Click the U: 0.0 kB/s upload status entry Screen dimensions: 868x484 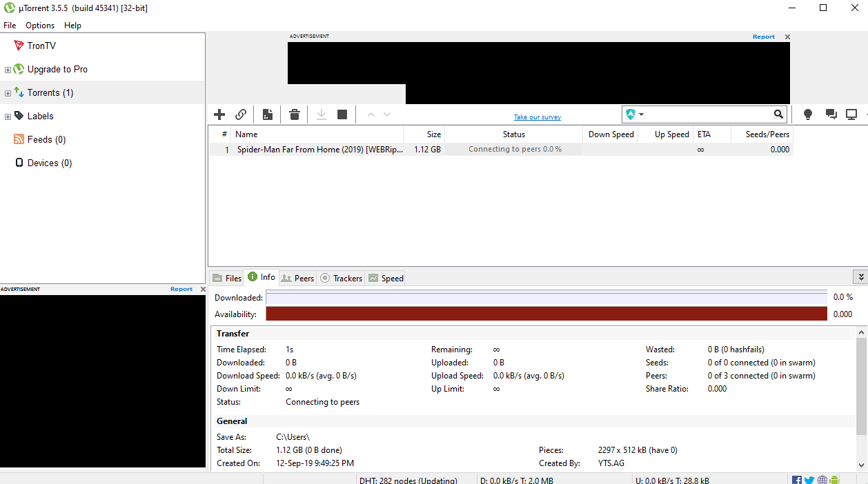(x=672, y=480)
